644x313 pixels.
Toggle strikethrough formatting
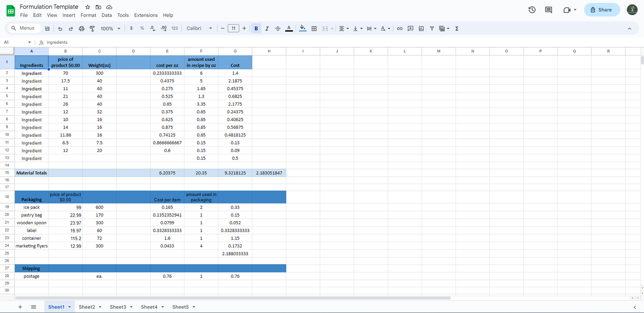(x=278, y=29)
